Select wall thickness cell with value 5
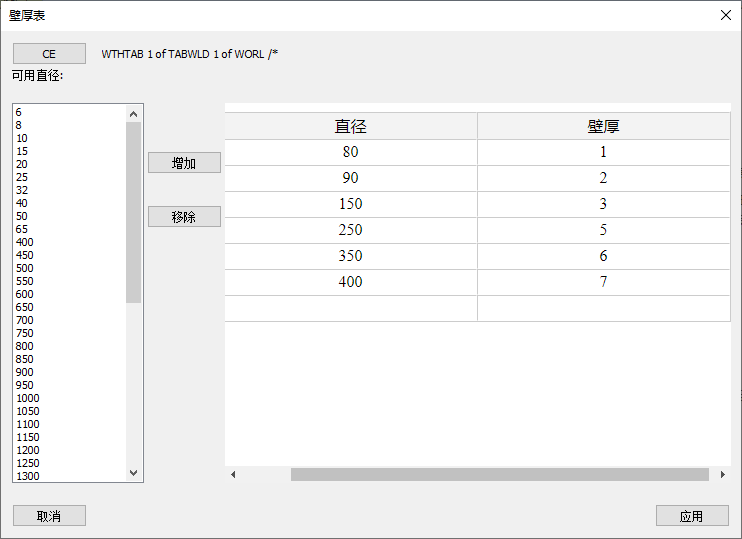The image size is (742, 539). [x=603, y=230]
